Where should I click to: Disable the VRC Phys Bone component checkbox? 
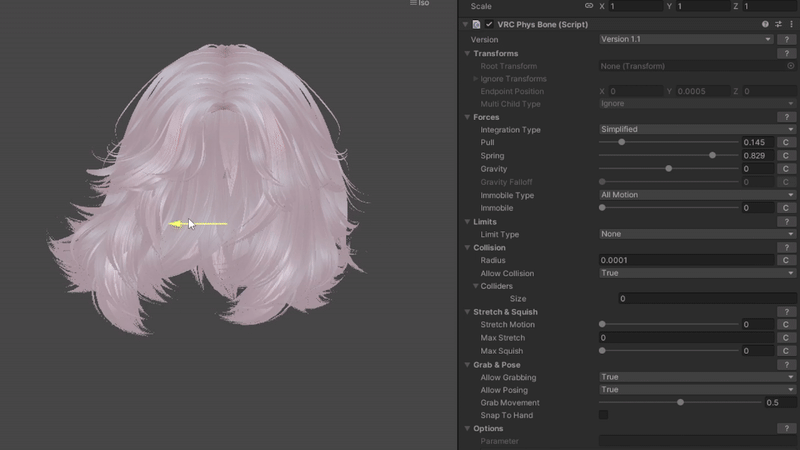pyautogui.click(x=489, y=24)
